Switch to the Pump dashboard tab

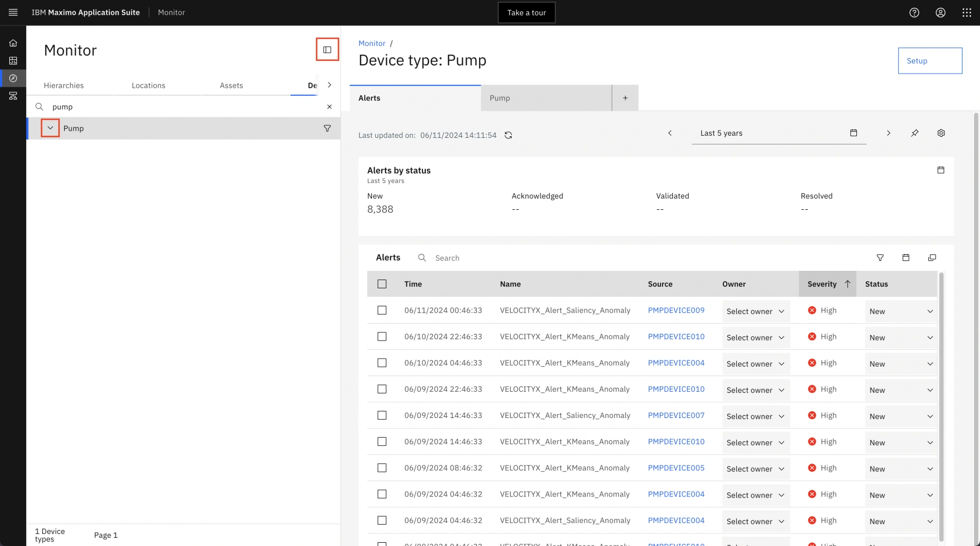(x=546, y=98)
